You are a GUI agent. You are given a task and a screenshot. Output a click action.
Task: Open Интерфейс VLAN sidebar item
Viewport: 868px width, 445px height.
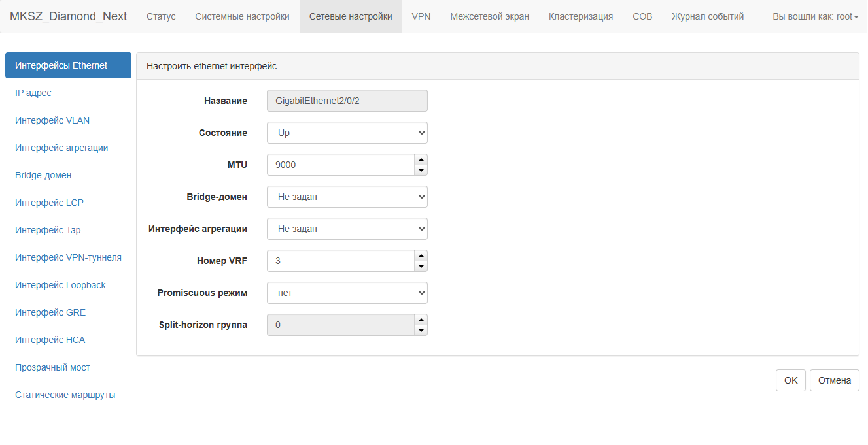pos(68,120)
